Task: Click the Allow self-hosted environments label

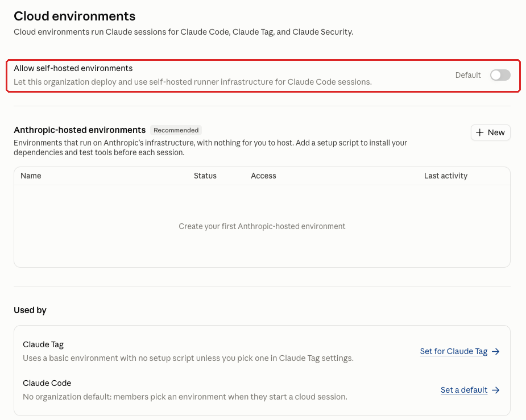Action: 73,68
